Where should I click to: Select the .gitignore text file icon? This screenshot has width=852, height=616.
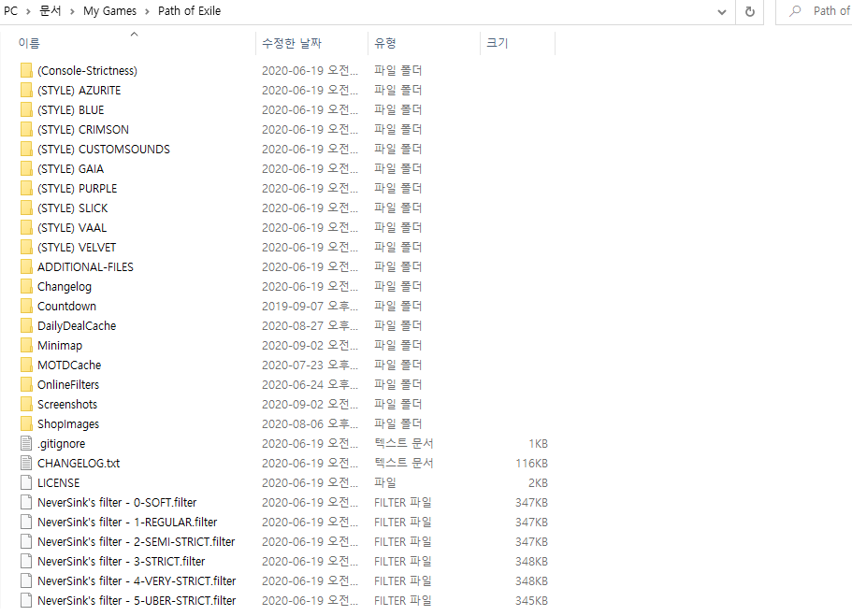tap(26, 443)
